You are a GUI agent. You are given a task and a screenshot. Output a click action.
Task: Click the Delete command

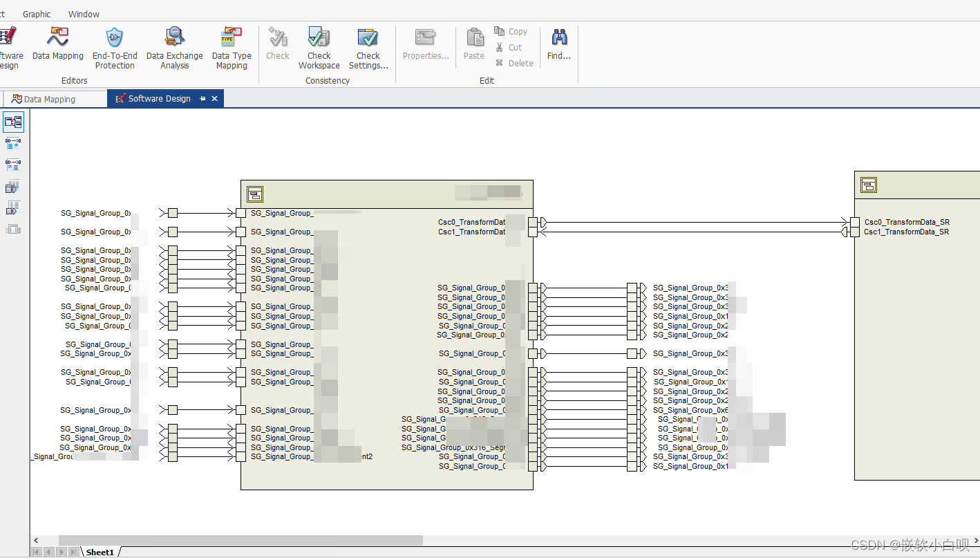(515, 63)
